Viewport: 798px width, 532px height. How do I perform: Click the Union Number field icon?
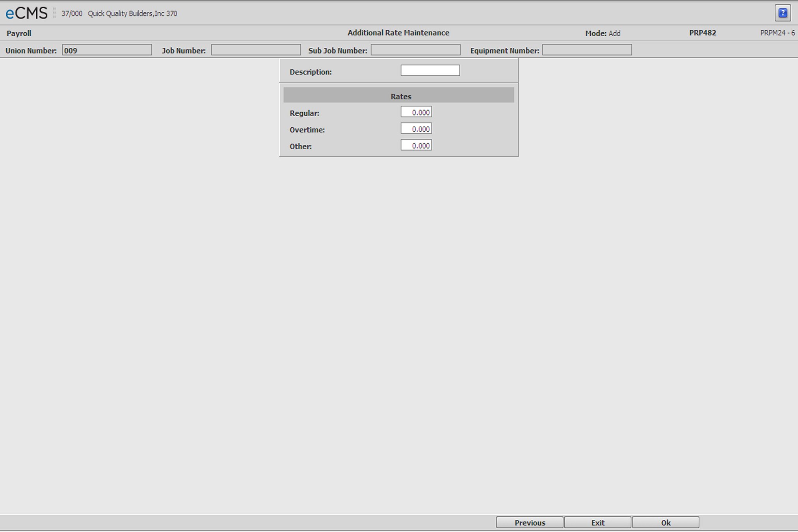click(108, 50)
